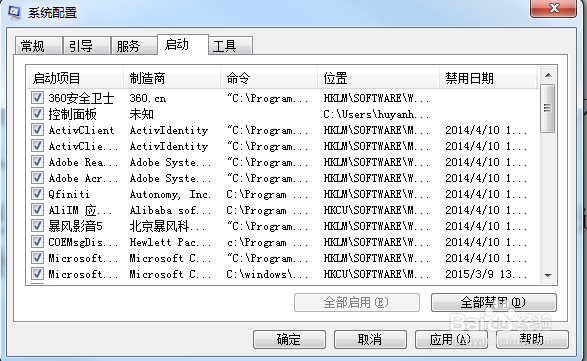Uncheck the 360安全卫士 startup item
The image size is (587, 361).
click(x=37, y=98)
